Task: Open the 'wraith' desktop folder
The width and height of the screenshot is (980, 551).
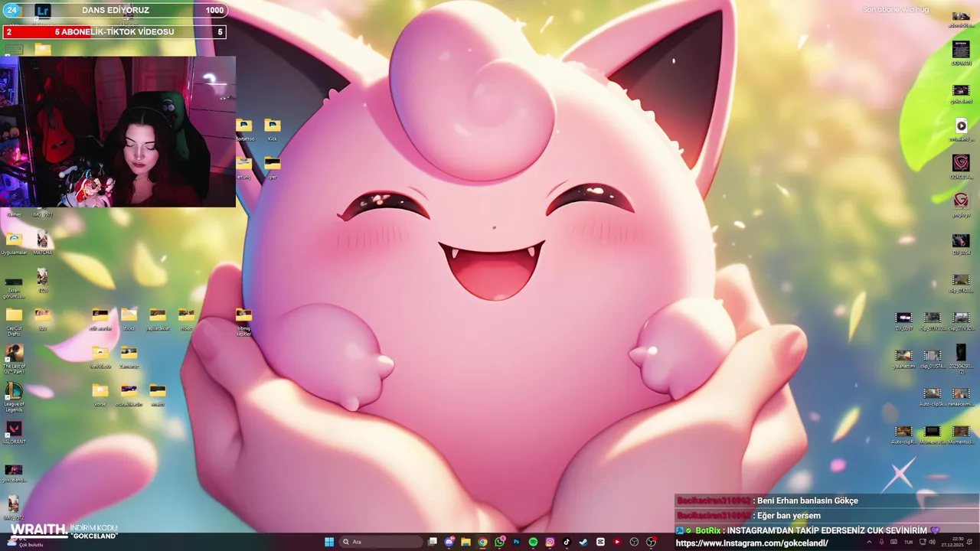Action: click(x=158, y=395)
